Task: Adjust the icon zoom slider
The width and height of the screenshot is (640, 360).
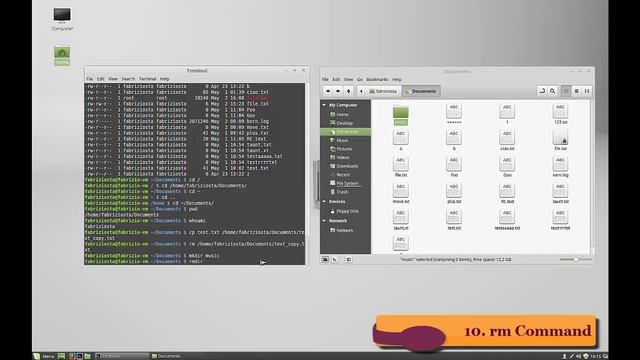Action: tap(576, 260)
